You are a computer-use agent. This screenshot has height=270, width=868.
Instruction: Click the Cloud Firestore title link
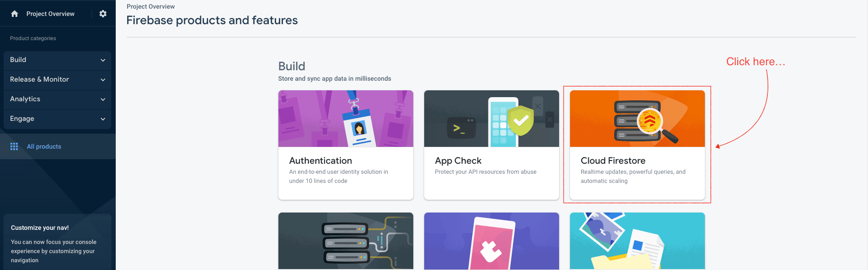click(613, 161)
